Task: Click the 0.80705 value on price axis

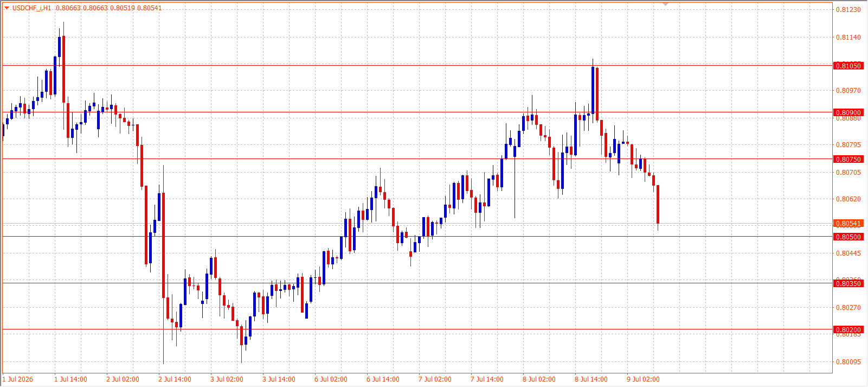Action: click(848, 173)
